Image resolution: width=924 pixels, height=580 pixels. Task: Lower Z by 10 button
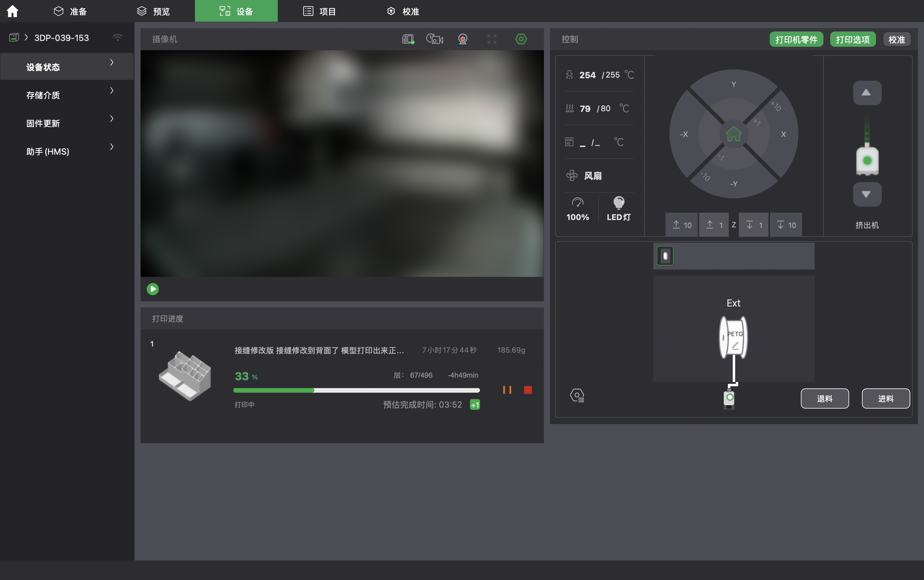(786, 225)
